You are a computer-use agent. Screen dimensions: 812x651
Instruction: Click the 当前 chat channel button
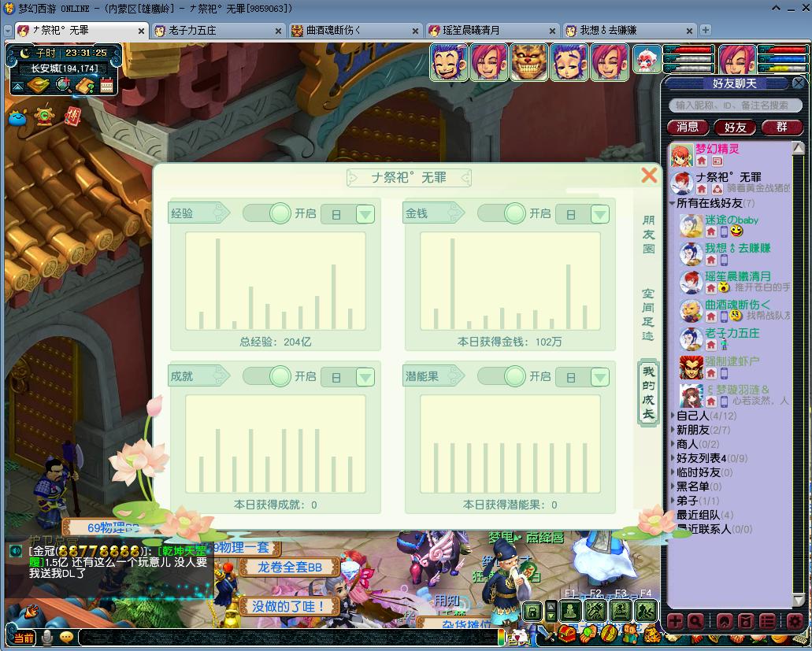pos(24,638)
